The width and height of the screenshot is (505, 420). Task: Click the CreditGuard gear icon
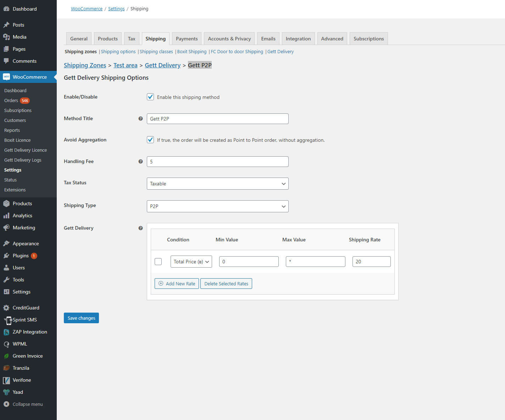click(x=6, y=308)
